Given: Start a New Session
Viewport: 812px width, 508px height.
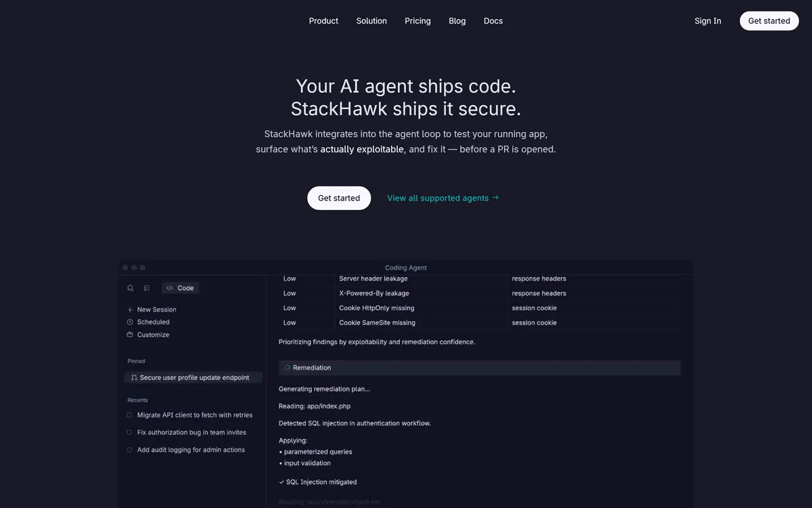Looking at the screenshot, I should (156, 310).
